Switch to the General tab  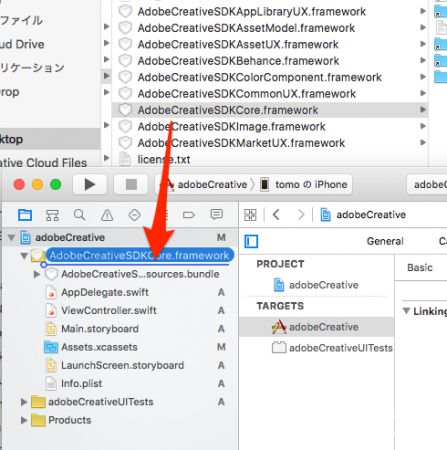[x=385, y=241]
